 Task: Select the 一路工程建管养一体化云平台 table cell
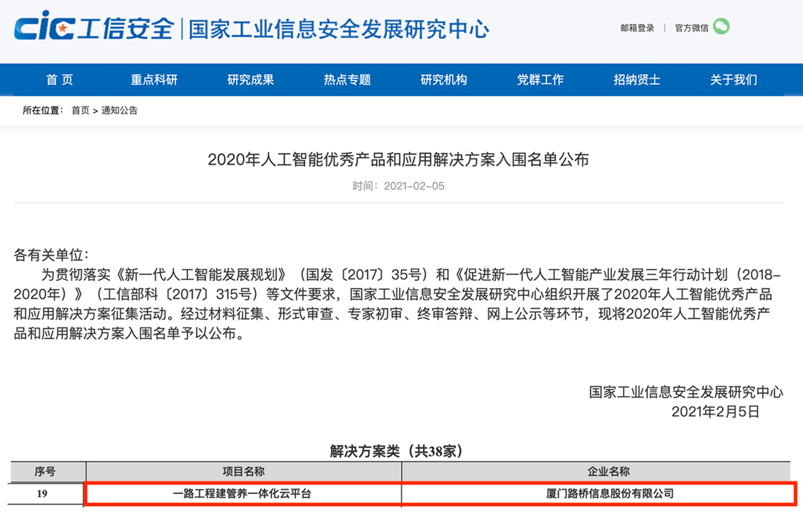[x=242, y=493]
